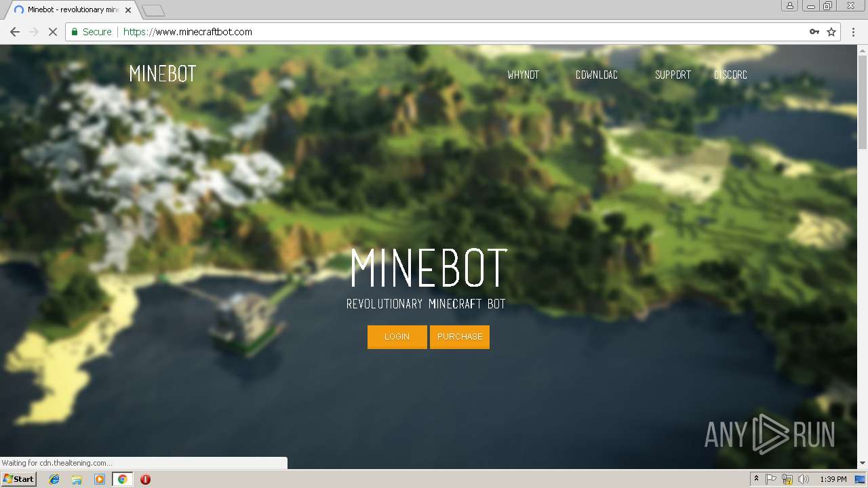Click the red Opera taskbar icon
This screenshot has height=488, width=868.
(x=145, y=479)
